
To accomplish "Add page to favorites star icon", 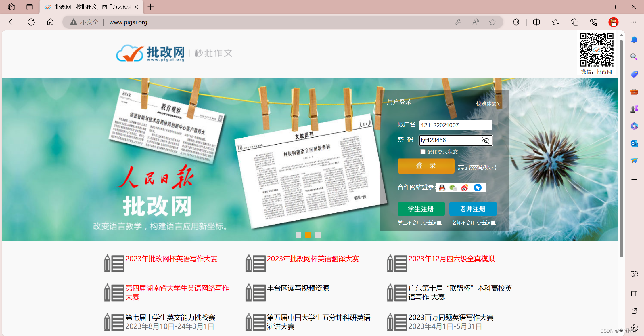I will tap(493, 22).
